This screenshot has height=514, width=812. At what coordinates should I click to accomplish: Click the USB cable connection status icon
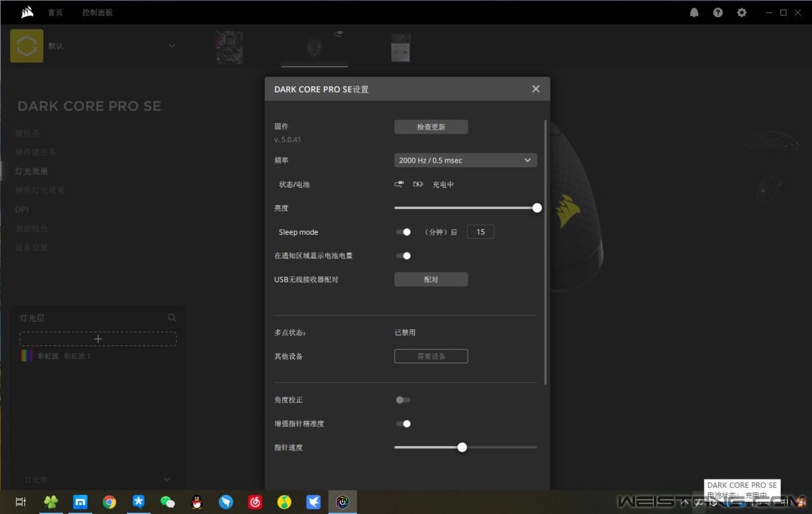tap(399, 184)
